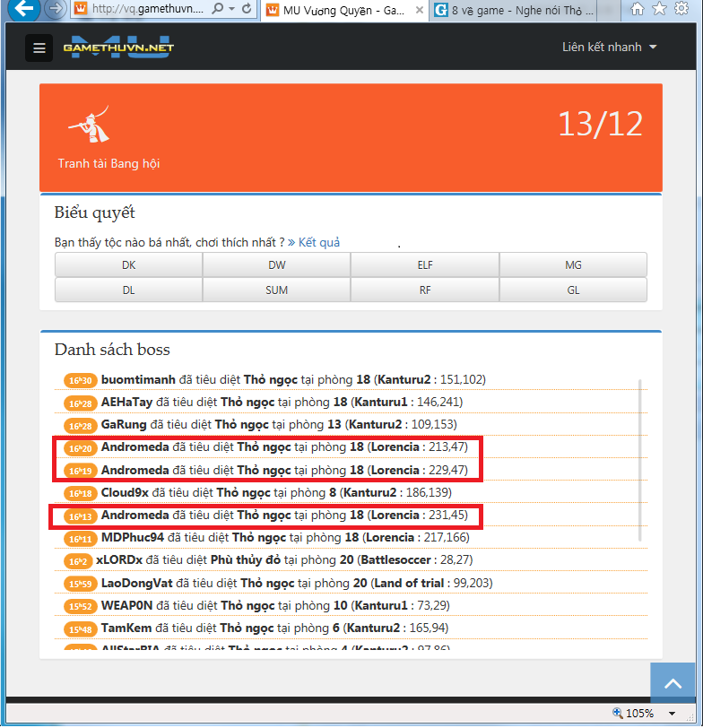Refresh the page using the reload icon
Viewport: 703px width, 728px height.
pyautogui.click(x=247, y=10)
